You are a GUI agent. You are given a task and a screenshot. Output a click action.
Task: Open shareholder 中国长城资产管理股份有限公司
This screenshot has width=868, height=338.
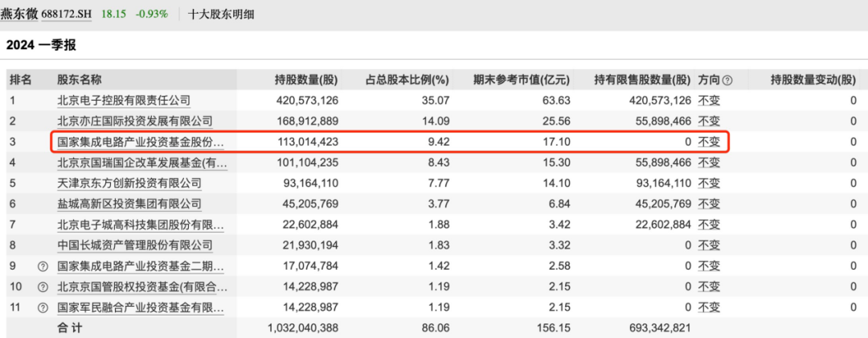(x=135, y=245)
